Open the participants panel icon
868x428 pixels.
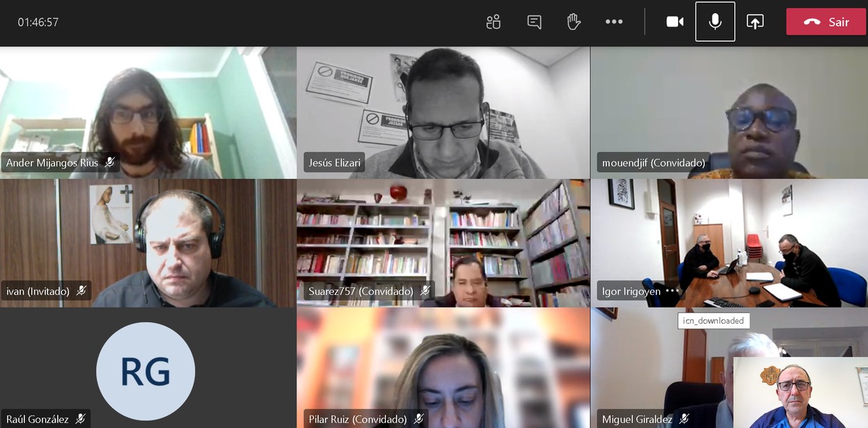494,22
